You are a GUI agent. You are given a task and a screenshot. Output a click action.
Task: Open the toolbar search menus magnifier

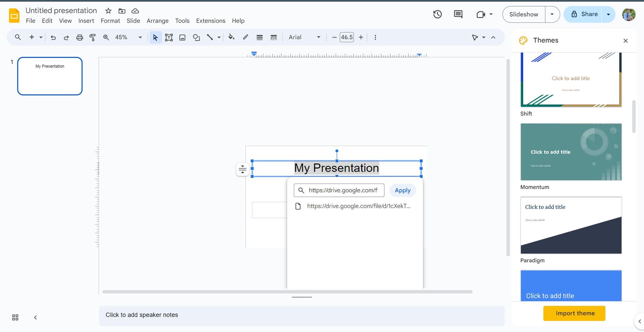(18, 37)
